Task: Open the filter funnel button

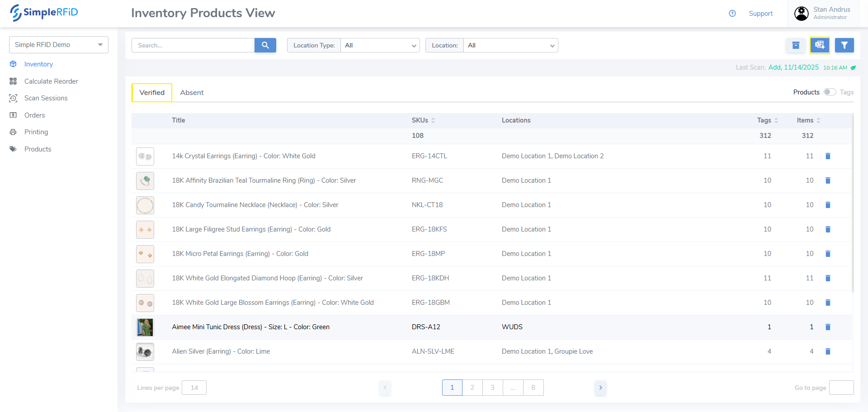Action: 844,45
